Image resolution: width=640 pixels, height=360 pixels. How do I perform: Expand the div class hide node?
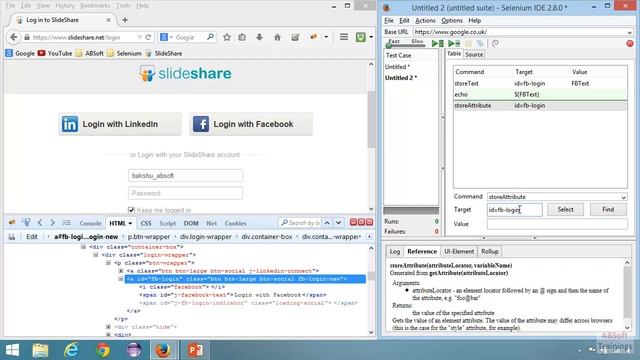pos(108,327)
